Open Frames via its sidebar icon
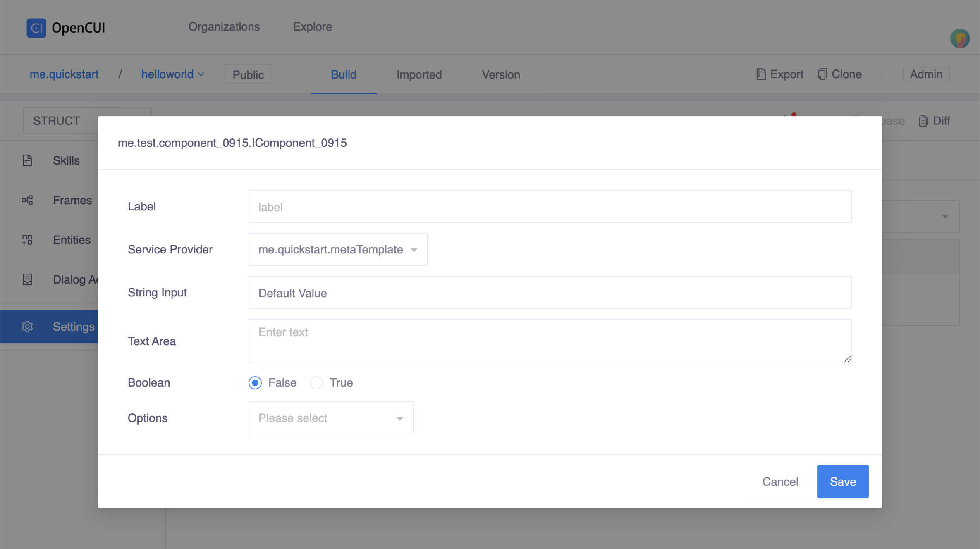 27,201
